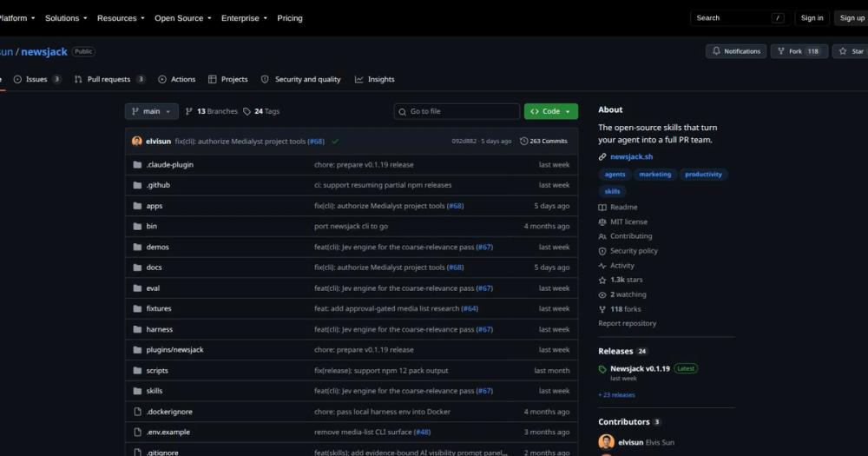This screenshot has height=456, width=868.
Task: Switch to the Projects tab
Action: tap(228, 79)
